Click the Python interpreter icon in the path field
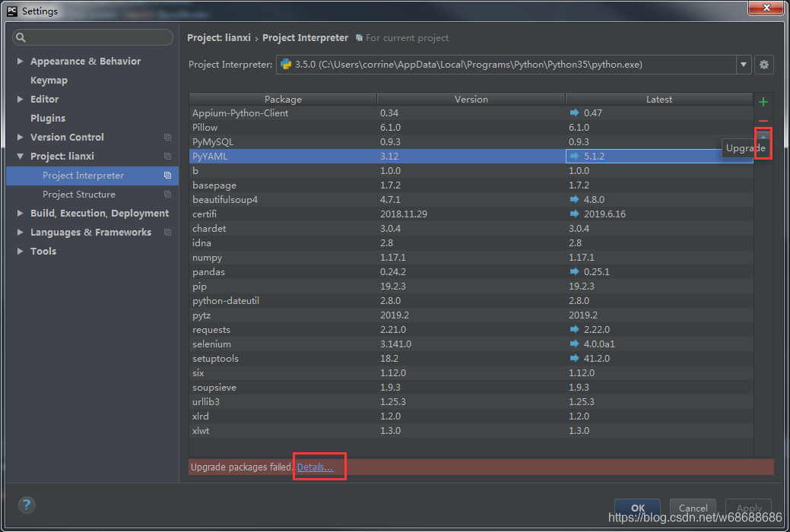Screen dimensions: 790x532 284,65
